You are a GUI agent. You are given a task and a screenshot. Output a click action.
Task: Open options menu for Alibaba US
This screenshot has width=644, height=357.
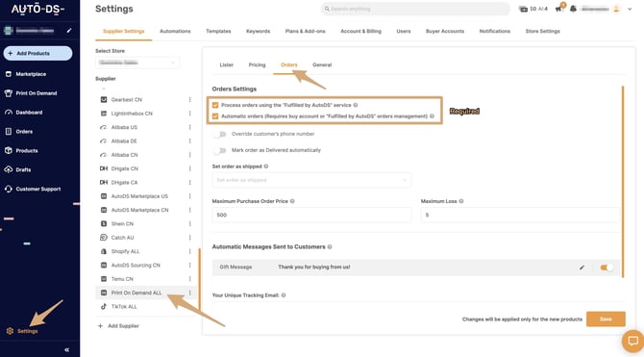click(189, 127)
